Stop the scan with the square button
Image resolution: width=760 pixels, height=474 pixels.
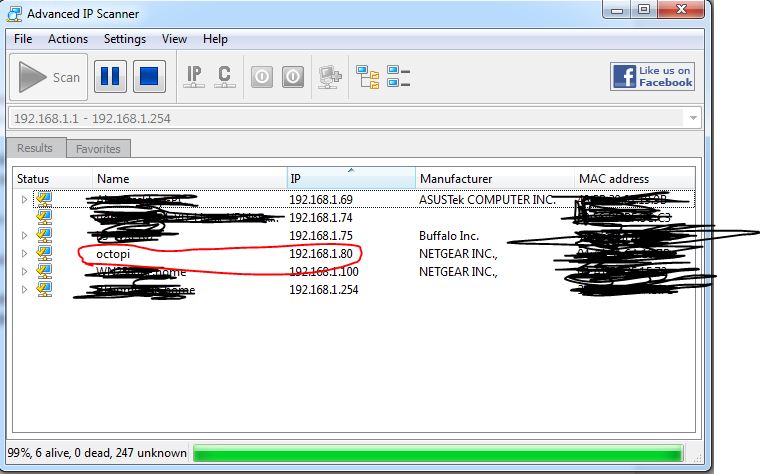click(x=149, y=77)
